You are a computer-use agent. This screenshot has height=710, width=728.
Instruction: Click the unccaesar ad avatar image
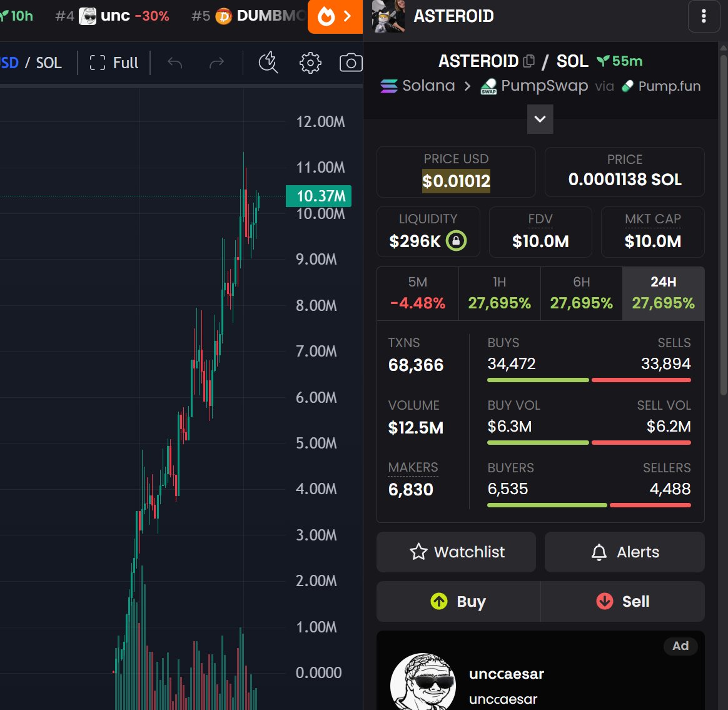click(x=423, y=682)
